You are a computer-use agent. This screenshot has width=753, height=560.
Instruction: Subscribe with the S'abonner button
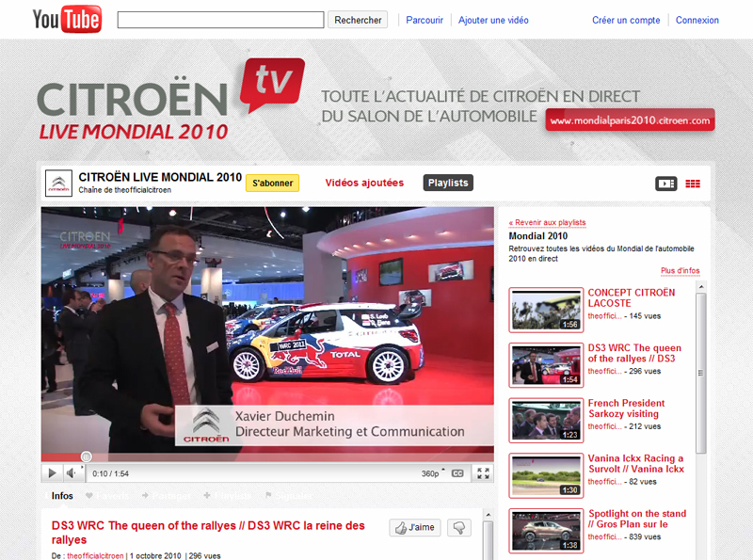click(x=272, y=183)
